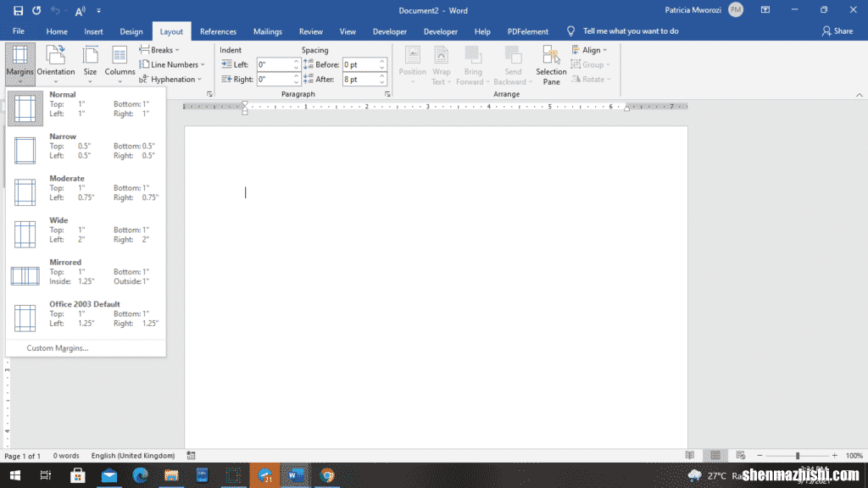Click the macro recording status bar icon
The width and height of the screenshot is (868, 488).
click(191, 455)
